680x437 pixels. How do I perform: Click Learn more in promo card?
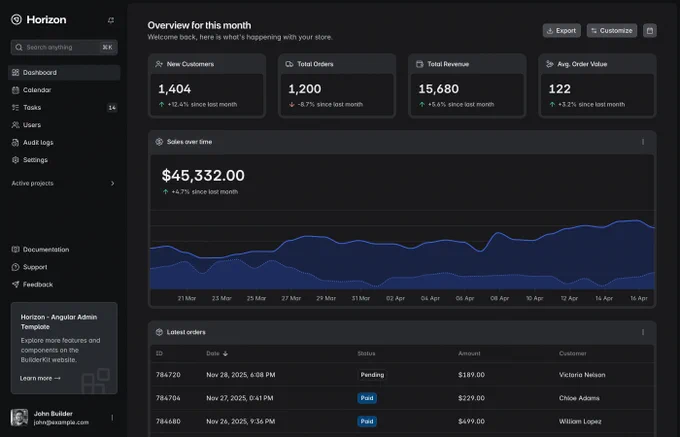[40, 378]
